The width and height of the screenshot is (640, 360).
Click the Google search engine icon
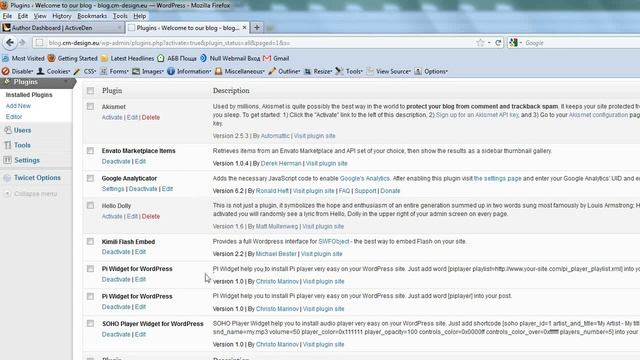click(513, 42)
